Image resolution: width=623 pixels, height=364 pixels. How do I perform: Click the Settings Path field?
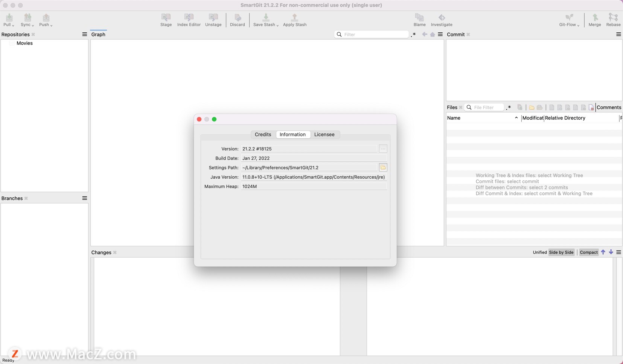[x=309, y=168]
